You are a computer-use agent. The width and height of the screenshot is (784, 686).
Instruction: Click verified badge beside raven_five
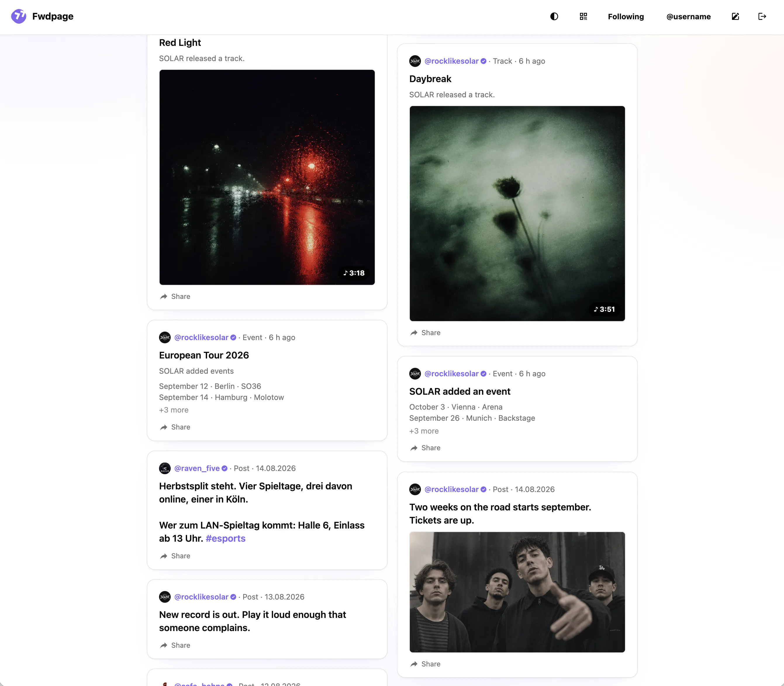(225, 468)
